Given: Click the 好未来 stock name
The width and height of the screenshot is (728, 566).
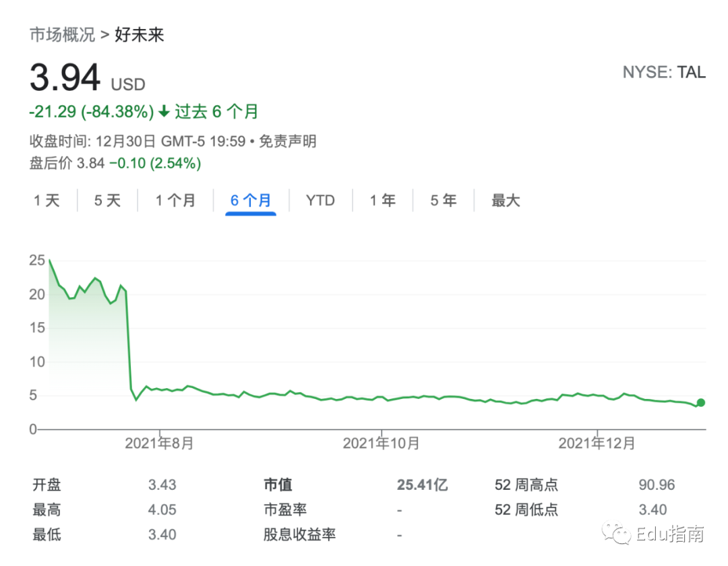Looking at the screenshot, I should 140,35.
